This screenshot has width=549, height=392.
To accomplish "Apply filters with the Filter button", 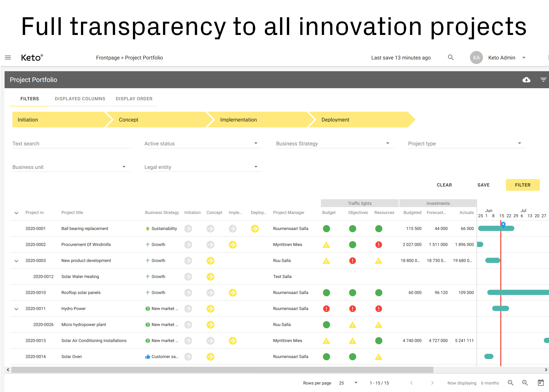I will 523,185.
